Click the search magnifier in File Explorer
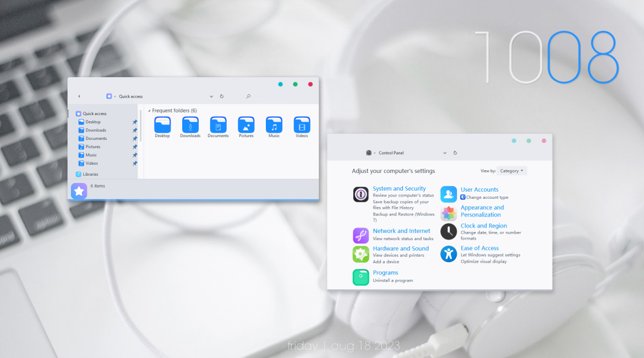This screenshot has height=358, width=644. [248, 96]
